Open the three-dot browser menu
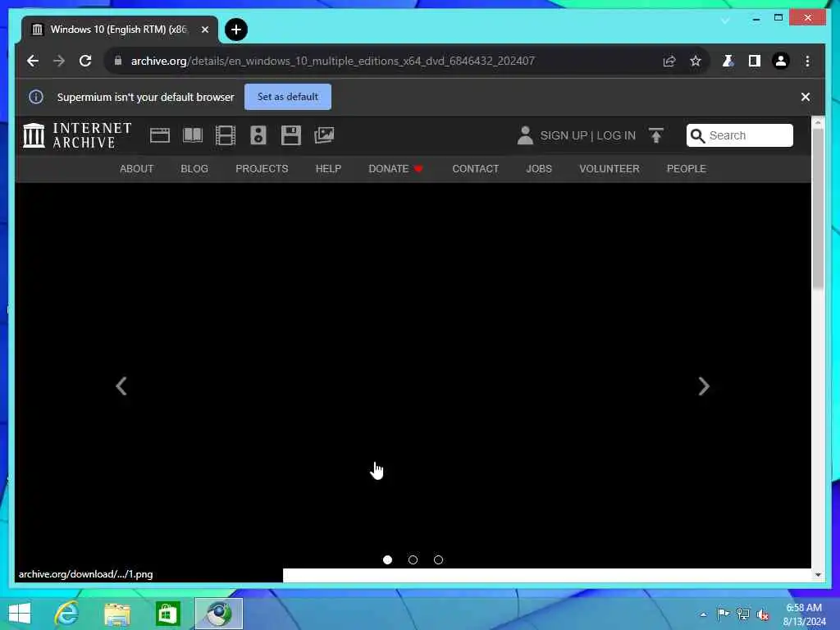Image resolution: width=840 pixels, height=630 pixels. click(x=807, y=61)
